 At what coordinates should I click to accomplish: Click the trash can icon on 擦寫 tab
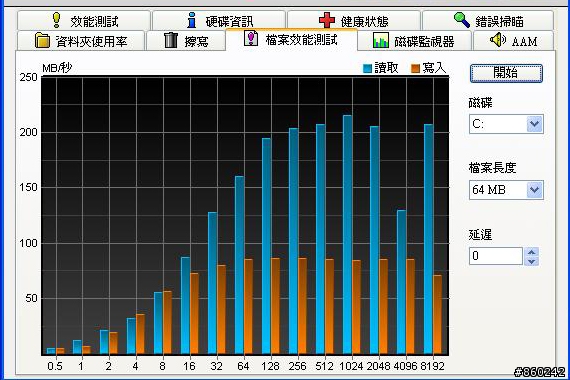pos(170,40)
